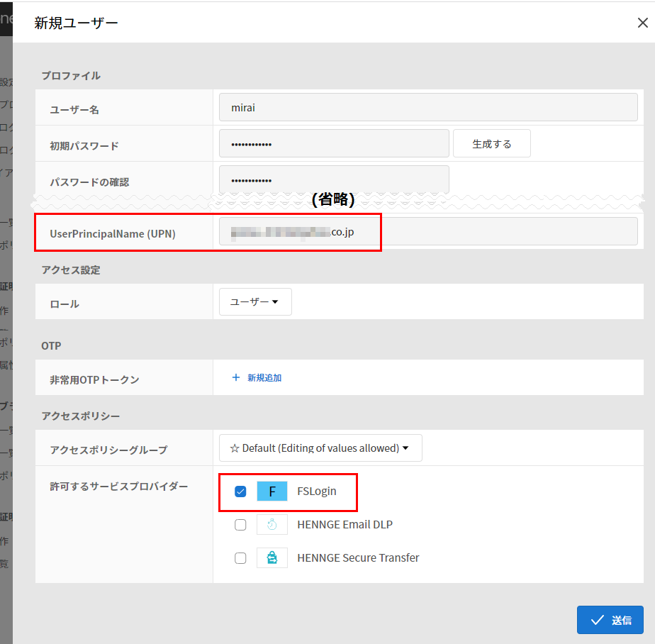Screen dimensions: 655x644
Task: Click the アクセスポリシー section heading
Action: tap(80, 416)
